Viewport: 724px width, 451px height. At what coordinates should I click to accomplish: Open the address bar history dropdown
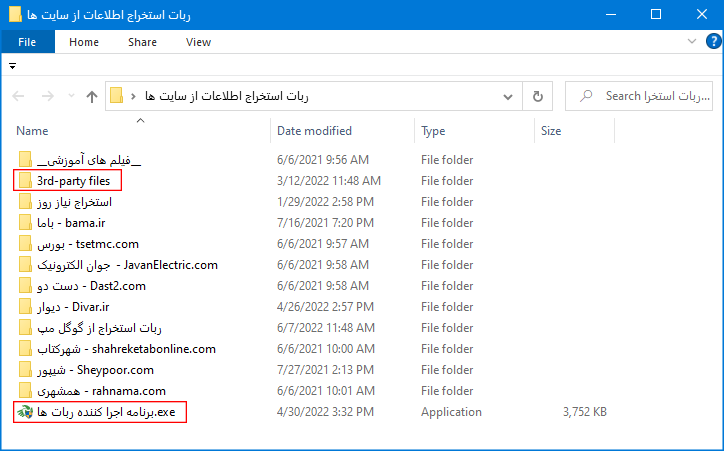click(x=510, y=97)
